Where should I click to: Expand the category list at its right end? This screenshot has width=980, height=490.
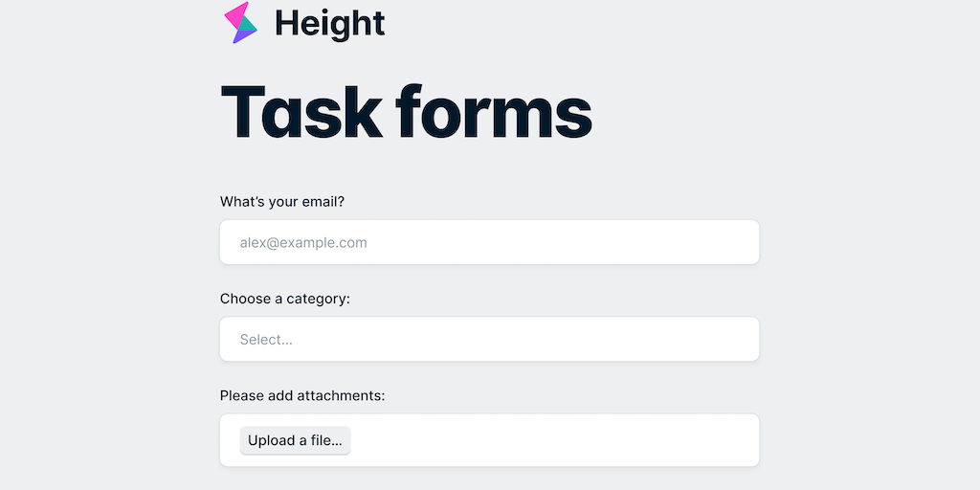pos(737,339)
